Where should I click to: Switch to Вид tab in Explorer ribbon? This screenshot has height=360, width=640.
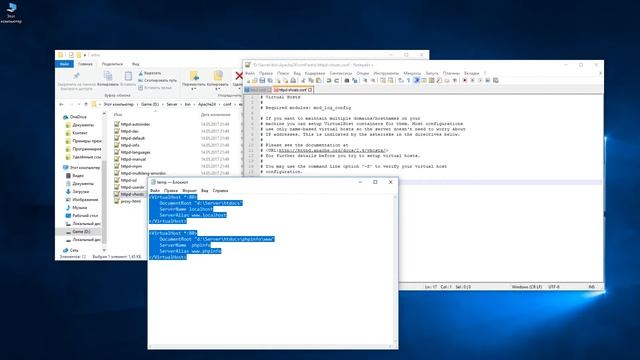(136, 64)
